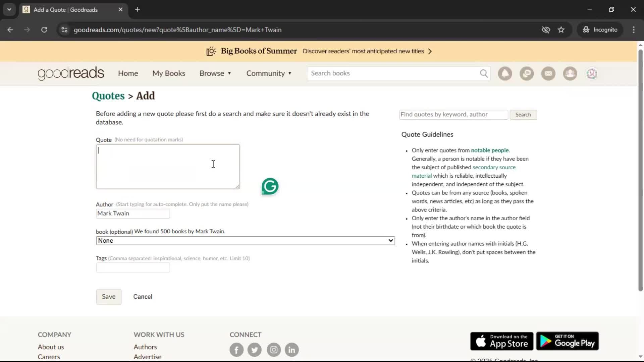Open Advertise footer link
644x362 pixels.
click(x=148, y=357)
